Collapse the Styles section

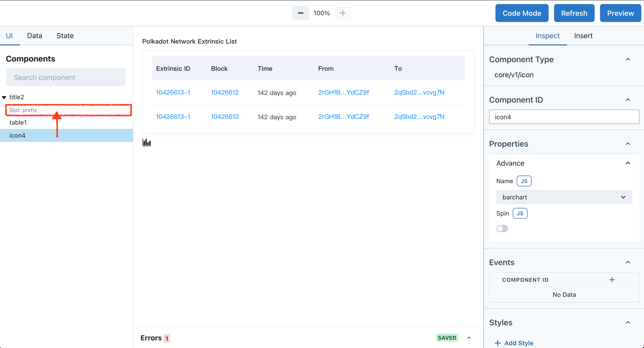(628, 322)
